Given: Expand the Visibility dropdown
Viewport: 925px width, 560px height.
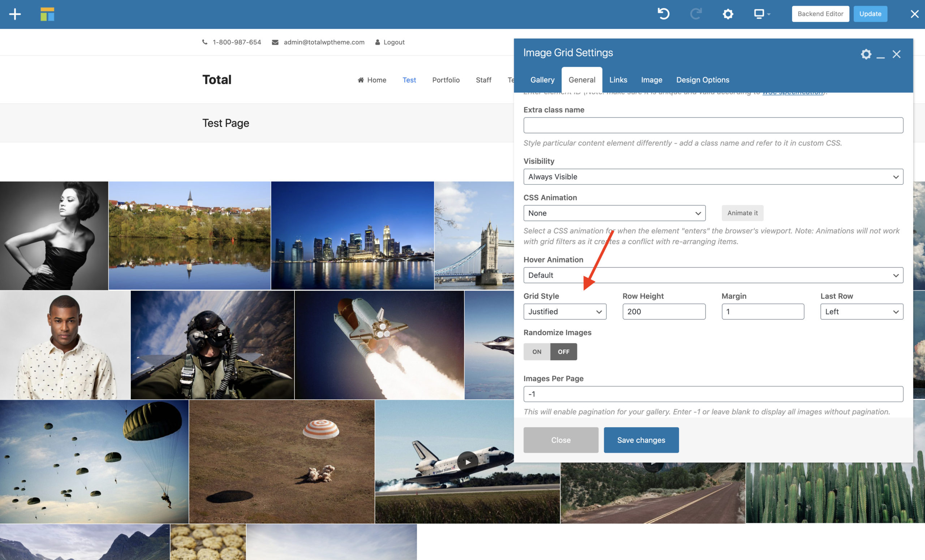Looking at the screenshot, I should [713, 177].
